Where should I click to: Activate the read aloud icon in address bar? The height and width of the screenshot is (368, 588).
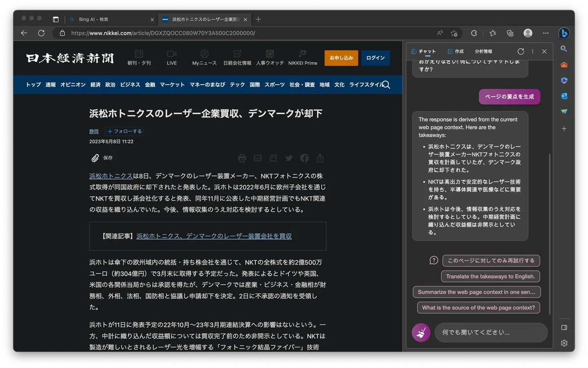tap(440, 33)
